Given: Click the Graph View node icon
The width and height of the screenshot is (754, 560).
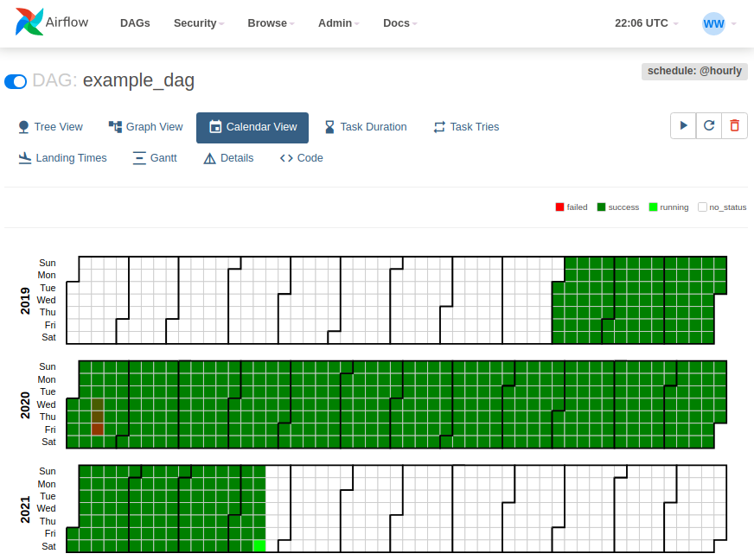Looking at the screenshot, I should 115,127.
